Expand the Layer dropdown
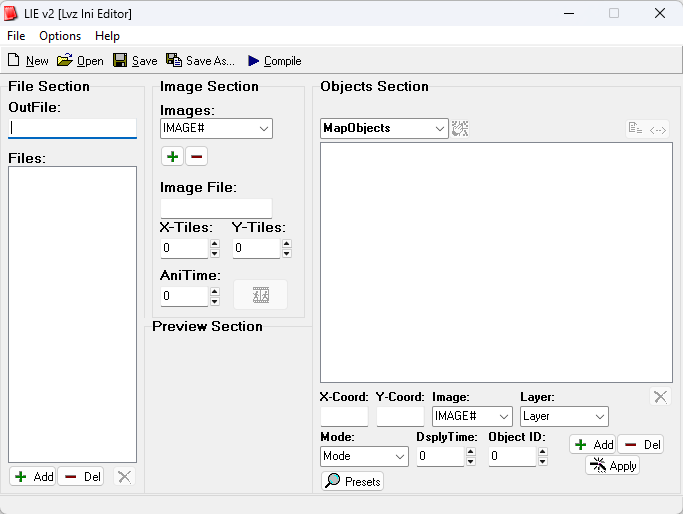 click(564, 416)
